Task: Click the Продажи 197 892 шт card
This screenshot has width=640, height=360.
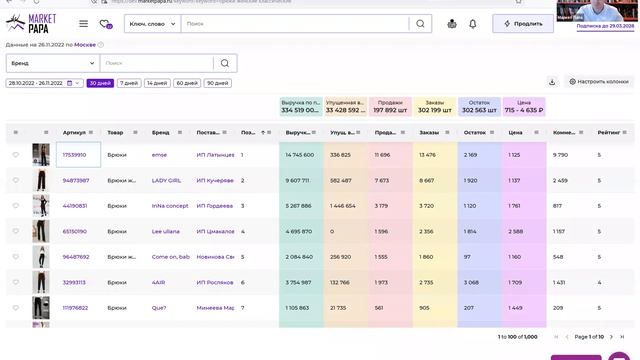Action: (x=390, y=107)
